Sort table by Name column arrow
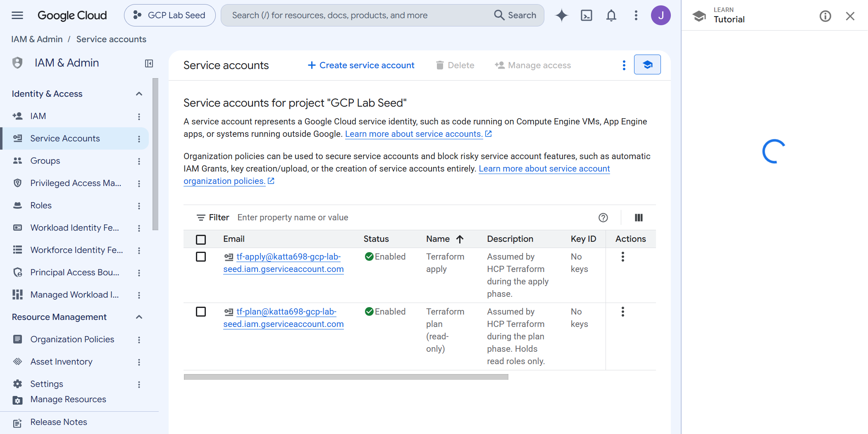 [460, 239]
